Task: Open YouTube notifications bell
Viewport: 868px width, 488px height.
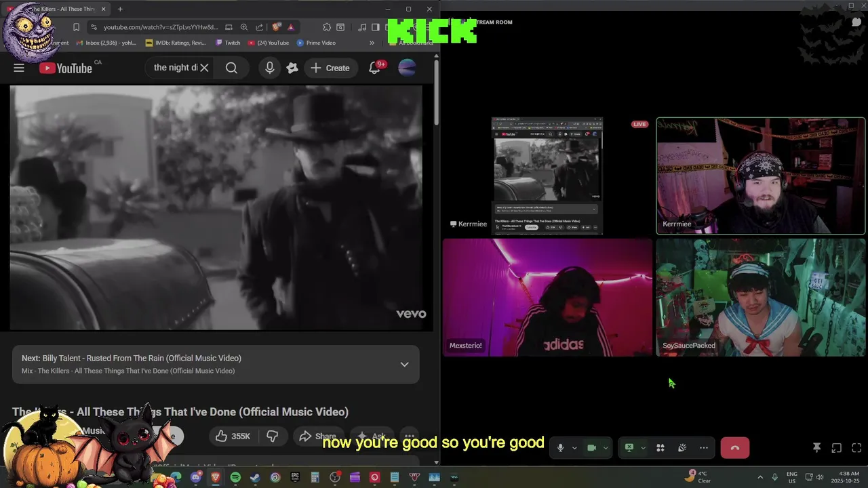Action: pos(374,68)
